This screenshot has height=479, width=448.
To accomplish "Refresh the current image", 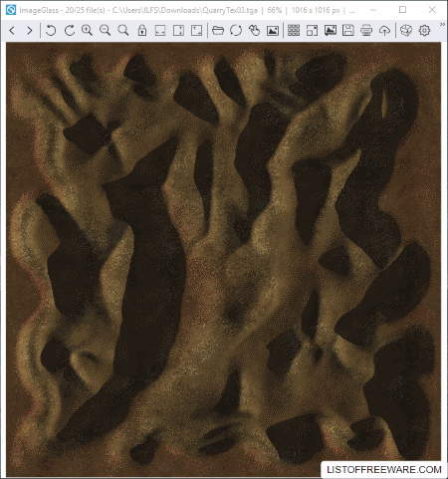I will point(236,31).
